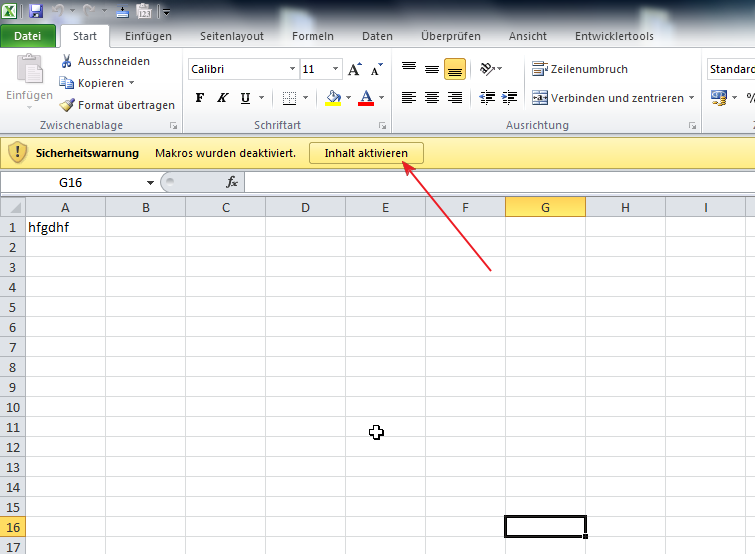Open the Datei tab

click(27, 36)
